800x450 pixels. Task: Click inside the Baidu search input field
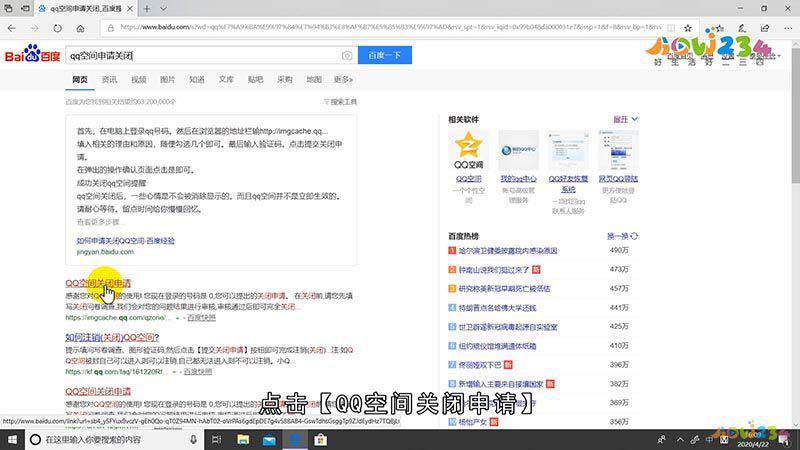click(x=204, y=55)
